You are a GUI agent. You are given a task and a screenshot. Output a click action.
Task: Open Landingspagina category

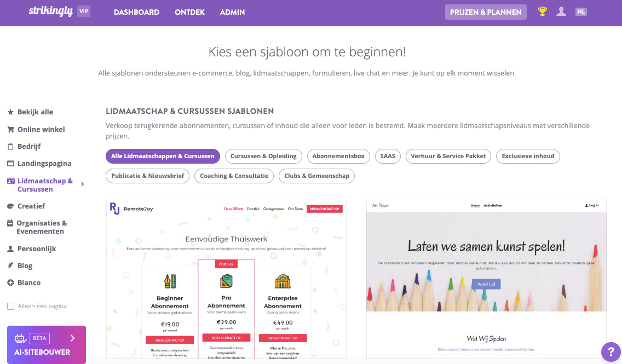coord(44,163)
